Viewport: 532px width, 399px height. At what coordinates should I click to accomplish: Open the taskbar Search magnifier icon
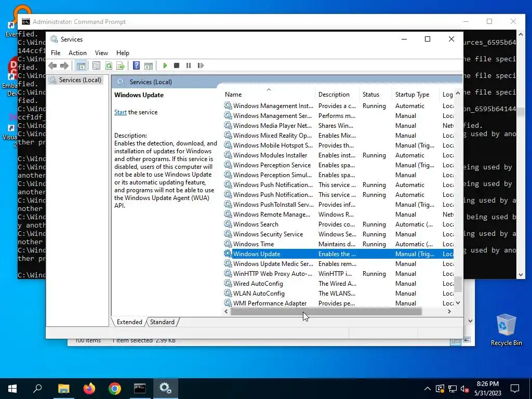click(x=37, y=389)
